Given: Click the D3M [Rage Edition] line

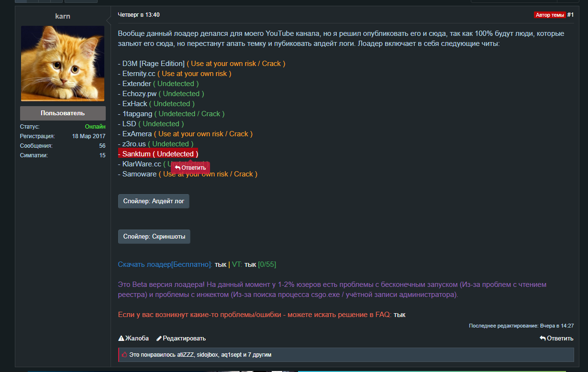Looking at the screenshot, I should coord(201,64).
